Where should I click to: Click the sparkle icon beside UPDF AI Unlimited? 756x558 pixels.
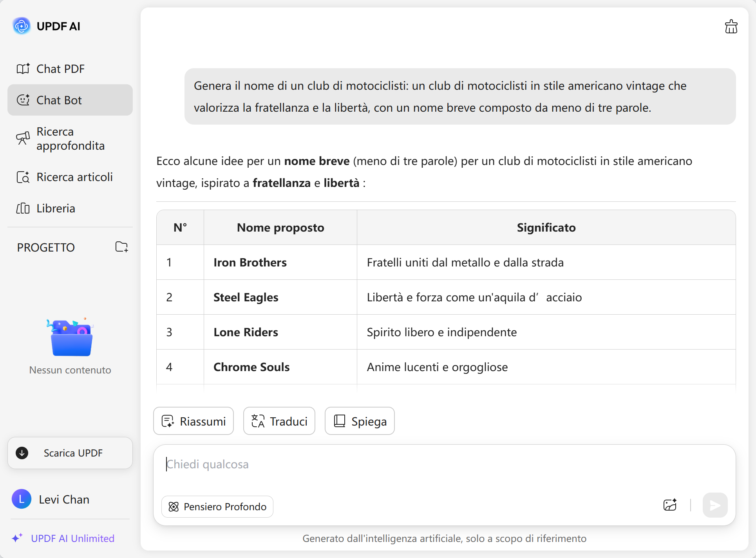point(17,538)
